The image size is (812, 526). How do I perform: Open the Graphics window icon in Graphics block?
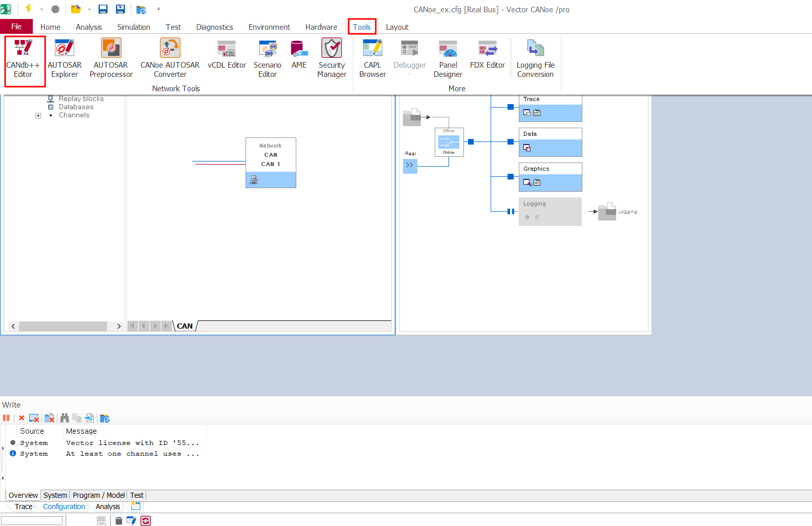[527, 183]
